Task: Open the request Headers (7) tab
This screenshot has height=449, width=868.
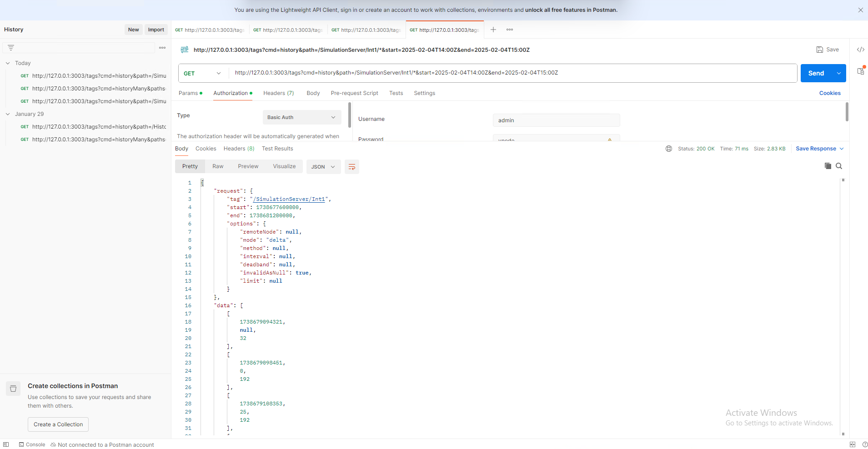Action: [279, 93]
